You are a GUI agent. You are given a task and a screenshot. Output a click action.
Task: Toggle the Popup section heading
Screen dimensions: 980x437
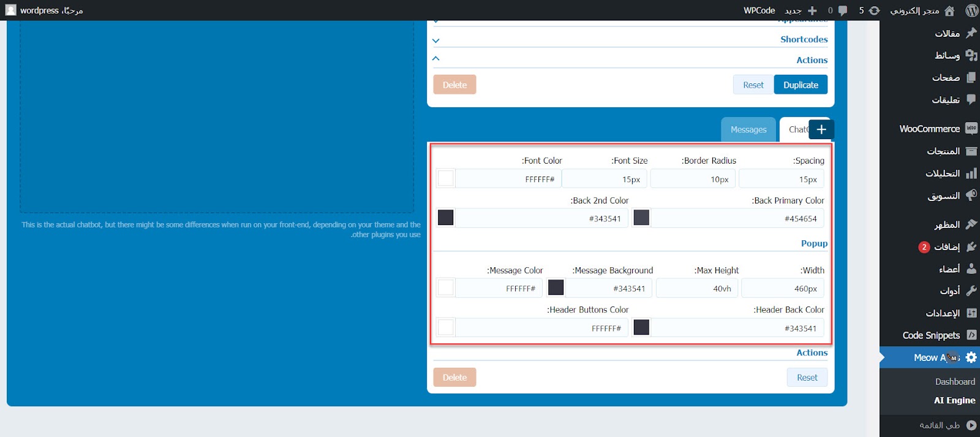click(814, 243)
